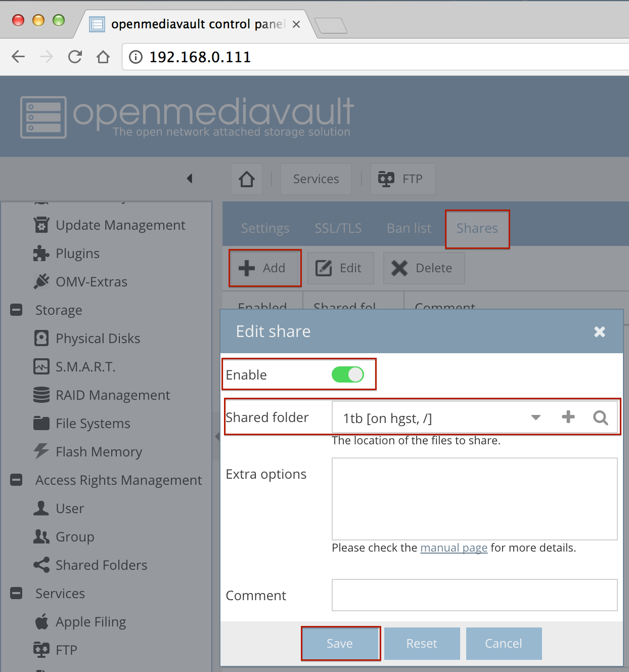
Task: Click the User person icon
Action: (41, 508)
